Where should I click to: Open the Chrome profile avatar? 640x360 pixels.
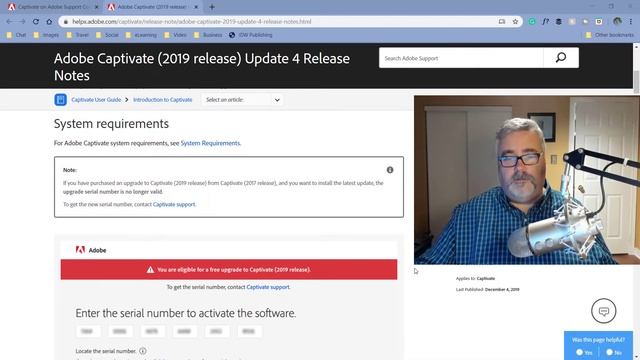(617, 22)
